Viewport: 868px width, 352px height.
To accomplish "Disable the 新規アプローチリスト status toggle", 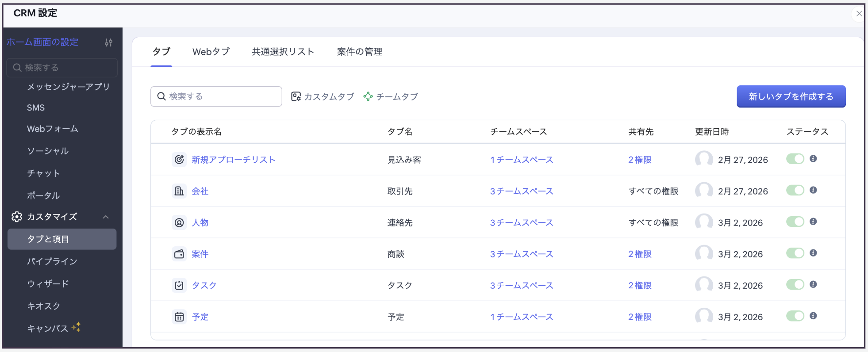I will coord(795,159).
